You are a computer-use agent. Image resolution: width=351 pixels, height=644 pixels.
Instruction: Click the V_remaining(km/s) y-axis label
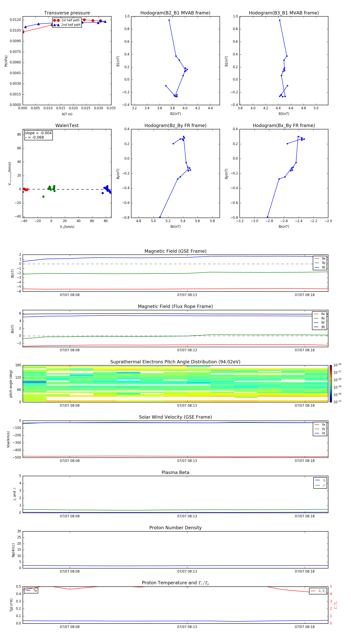(10, 173)
